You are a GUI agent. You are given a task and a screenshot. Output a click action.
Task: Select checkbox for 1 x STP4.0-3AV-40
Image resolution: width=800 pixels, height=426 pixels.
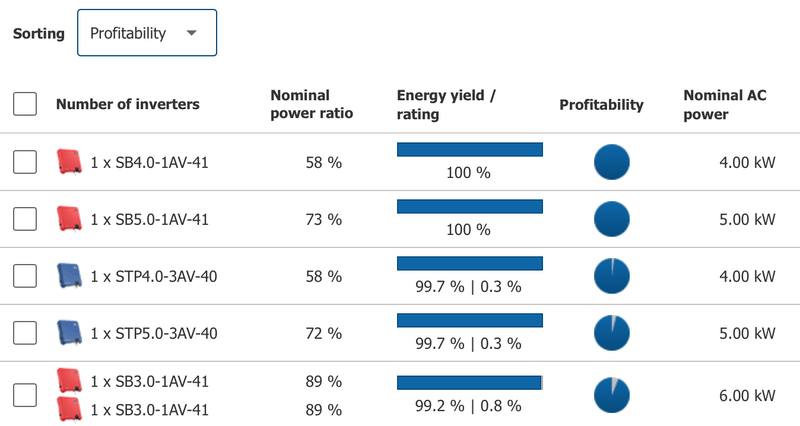(25, 275)
